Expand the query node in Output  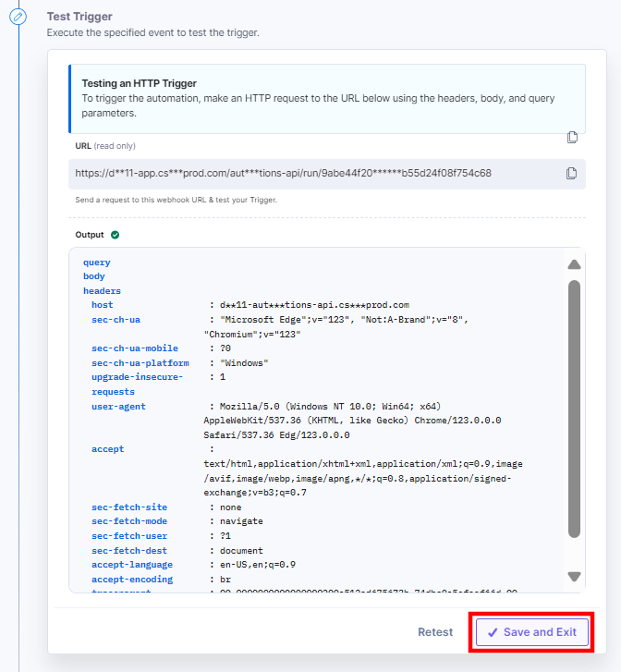[x=97, y=262]
